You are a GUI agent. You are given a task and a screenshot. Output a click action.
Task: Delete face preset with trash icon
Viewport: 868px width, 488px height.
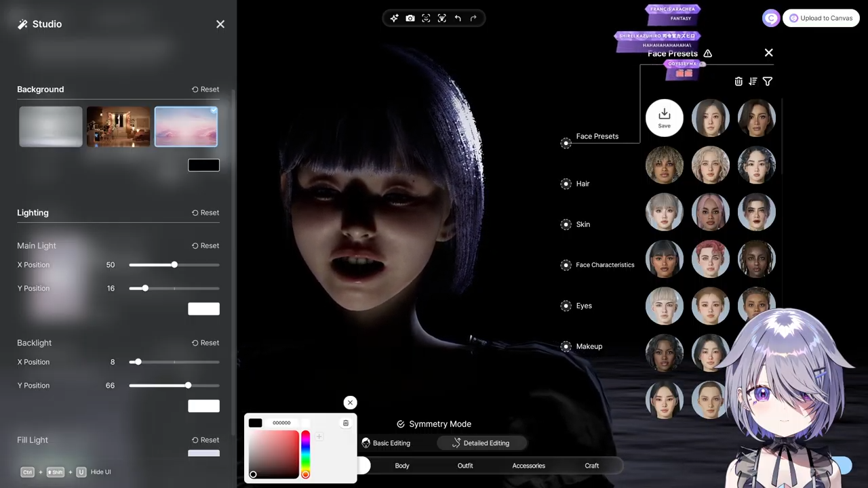coord(738,81)
